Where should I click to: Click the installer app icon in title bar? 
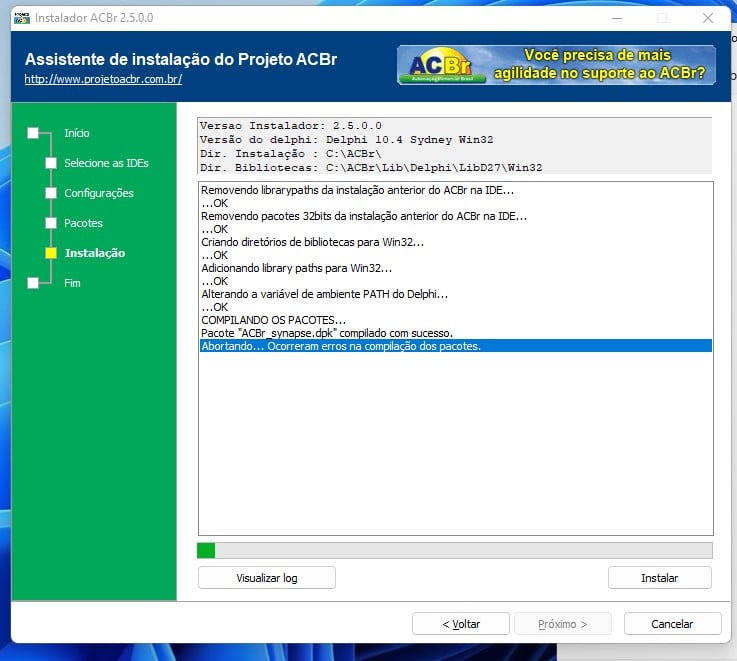coord(22,18)
